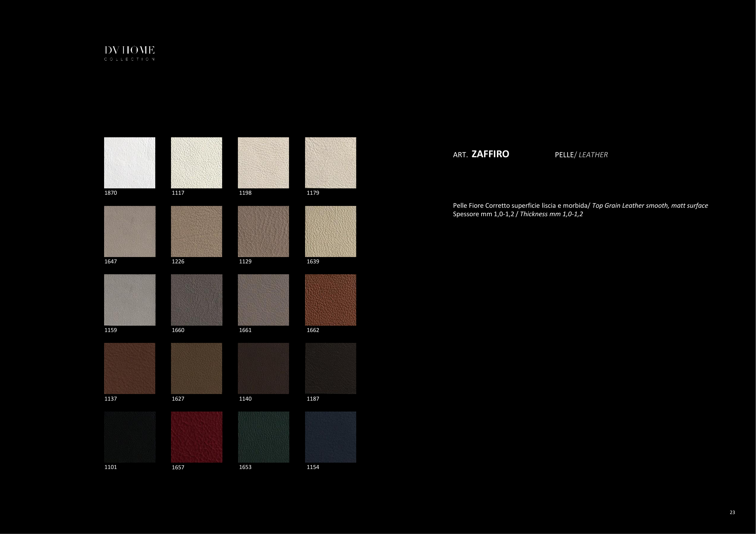Select the taupe swatch 1647
The height and width of the screenshot is (534, 756).
tap(130, 231)
